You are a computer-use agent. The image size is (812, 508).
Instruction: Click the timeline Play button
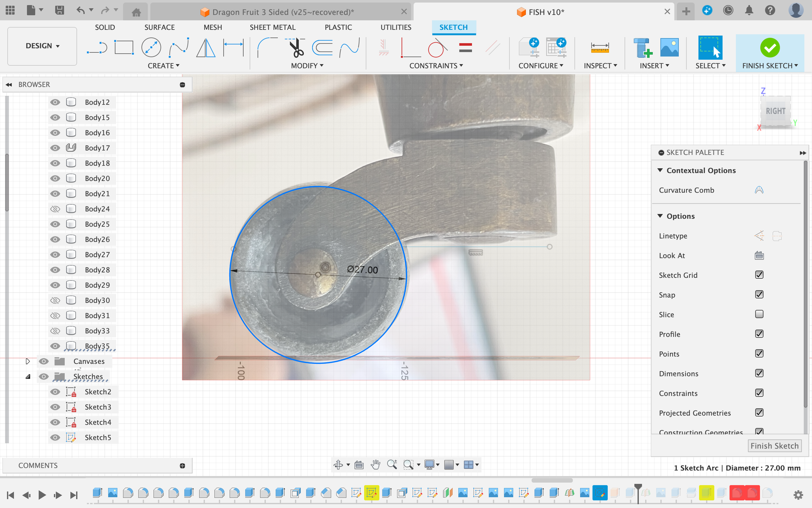click(x=42, y=495)
